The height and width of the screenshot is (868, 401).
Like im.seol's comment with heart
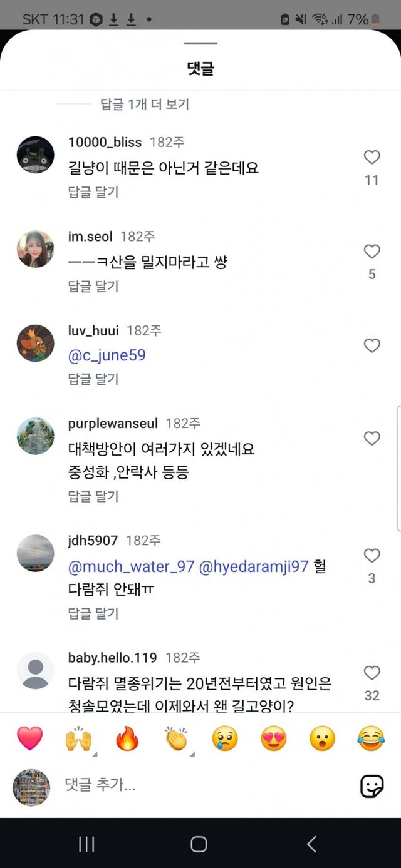coord(372,252)
